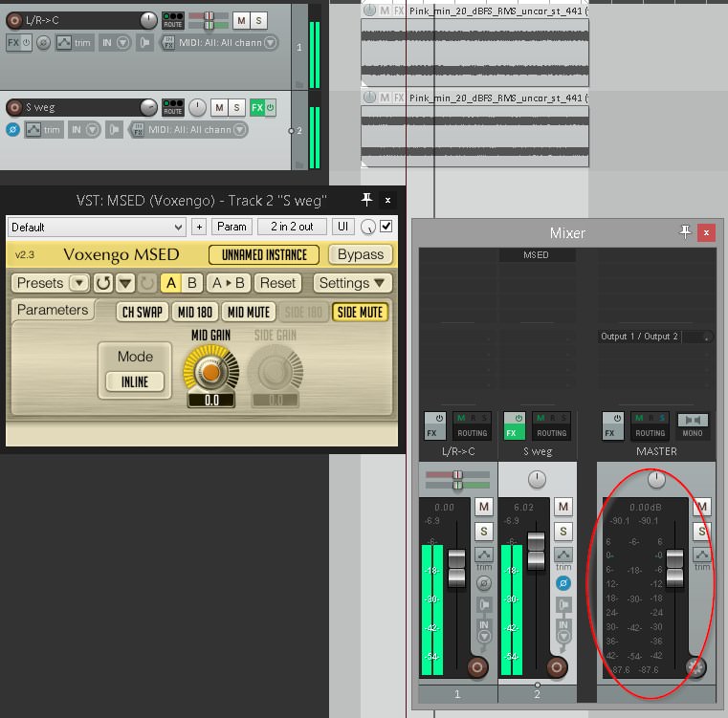Open the Parameters tab in MSED
This screenshot has width=728, height=718.
pos(53,310)
